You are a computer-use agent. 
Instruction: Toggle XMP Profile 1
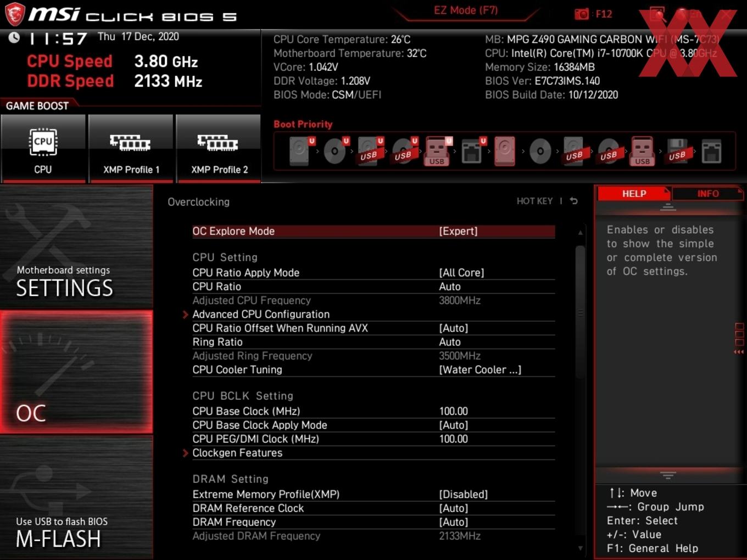131,148
